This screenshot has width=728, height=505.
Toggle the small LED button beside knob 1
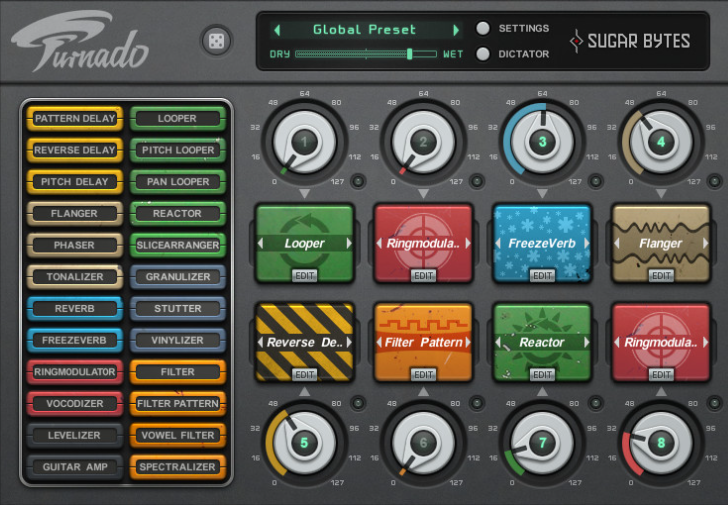pyautogui.click(x=358, y=181)
